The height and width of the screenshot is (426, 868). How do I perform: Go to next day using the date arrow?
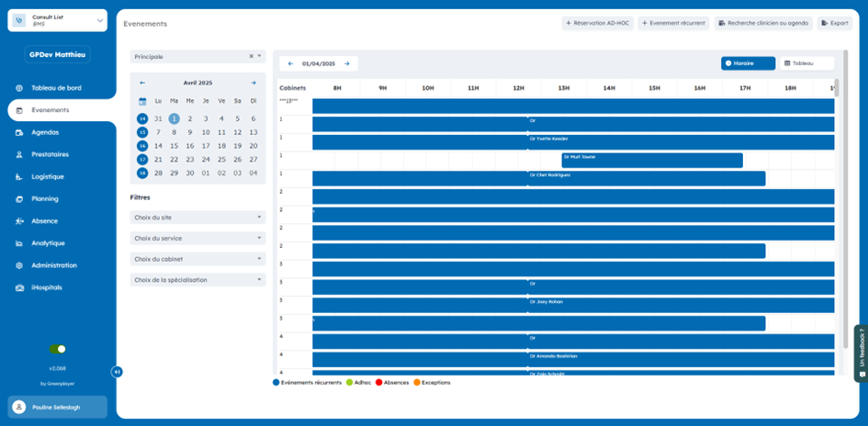point(346,64)
